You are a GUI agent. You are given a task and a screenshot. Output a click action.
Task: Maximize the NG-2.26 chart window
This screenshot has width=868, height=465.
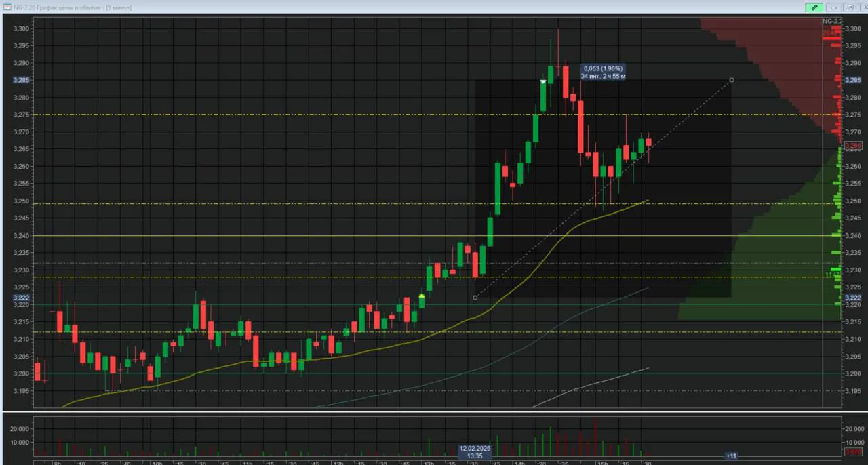[x=850, y=7]
